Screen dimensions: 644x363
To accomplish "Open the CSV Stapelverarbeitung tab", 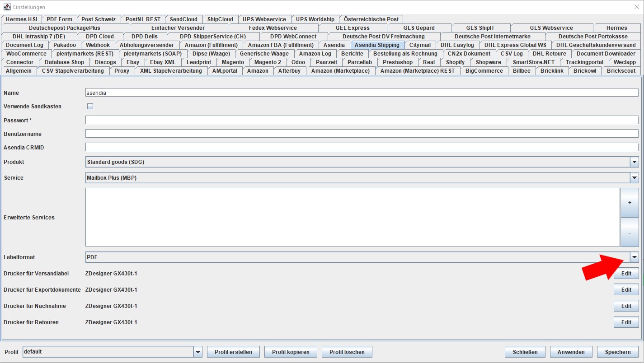I will [73, 71].
